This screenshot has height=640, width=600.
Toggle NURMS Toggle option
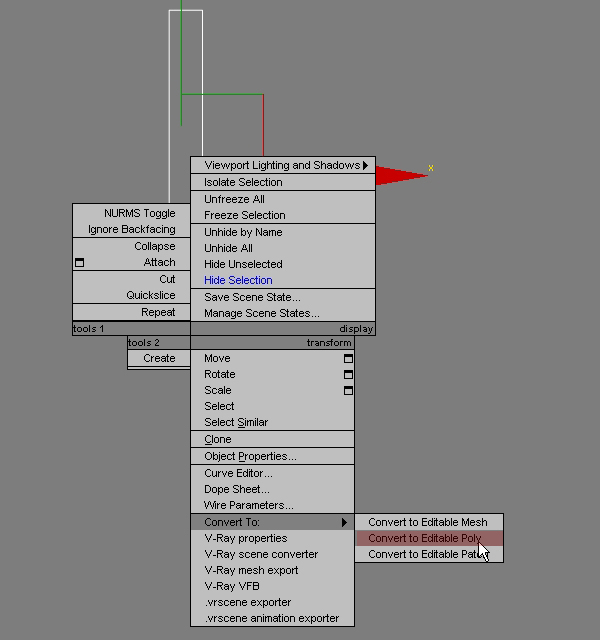[139, 213]
